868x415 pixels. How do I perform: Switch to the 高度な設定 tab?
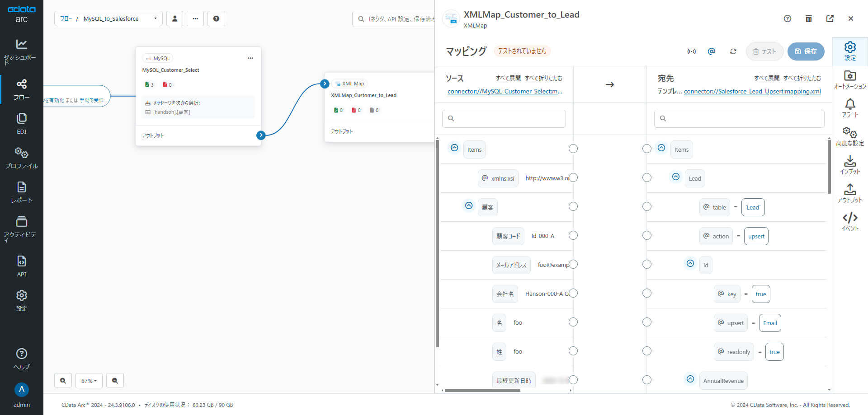pyautogui.click(x=850, y=137)
